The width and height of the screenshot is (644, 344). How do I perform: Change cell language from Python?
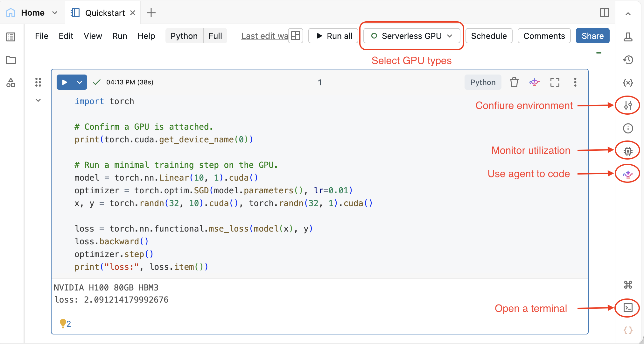click(x=483, y=82)
